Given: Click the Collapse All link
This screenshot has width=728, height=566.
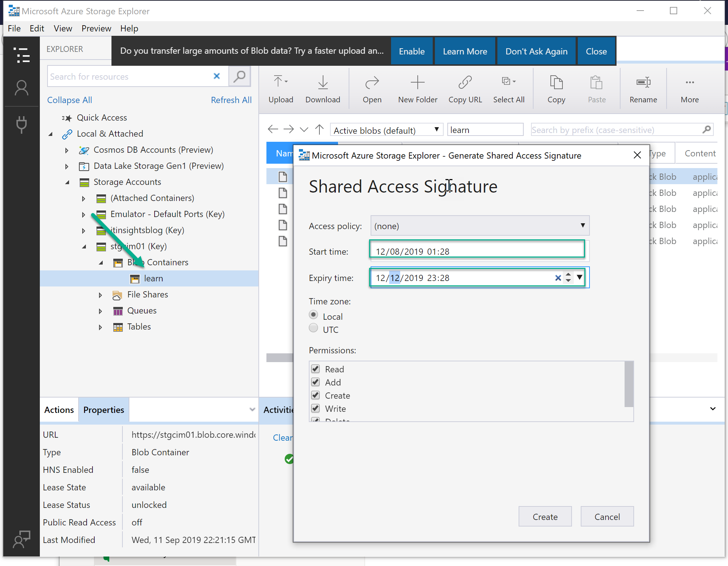Looking at the screenshot, I should click(x=69, y=100).
